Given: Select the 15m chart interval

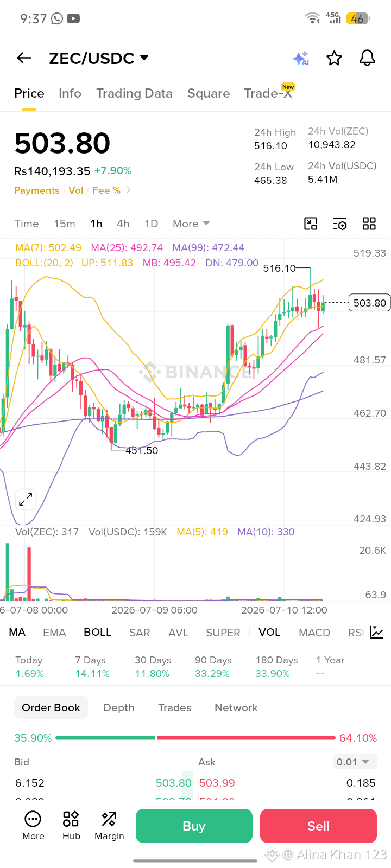Looking at the screenshot, I should (x=65, y=224).
